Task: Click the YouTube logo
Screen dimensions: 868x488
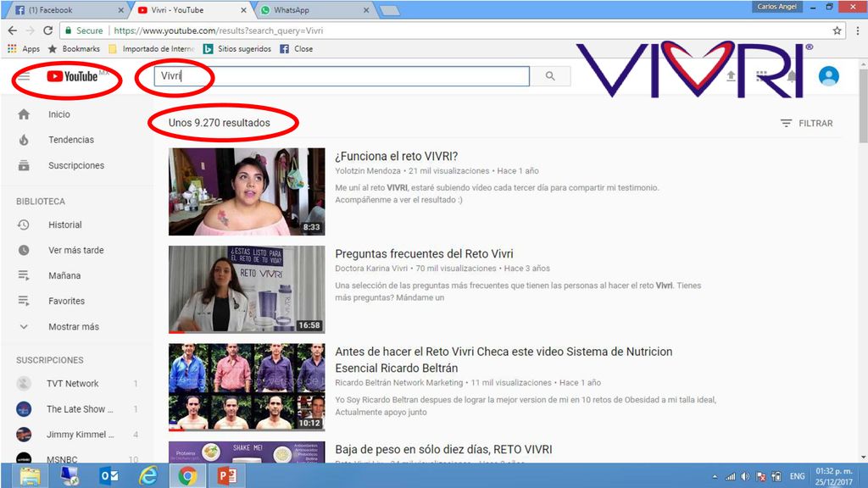Action: click(73, 76)
